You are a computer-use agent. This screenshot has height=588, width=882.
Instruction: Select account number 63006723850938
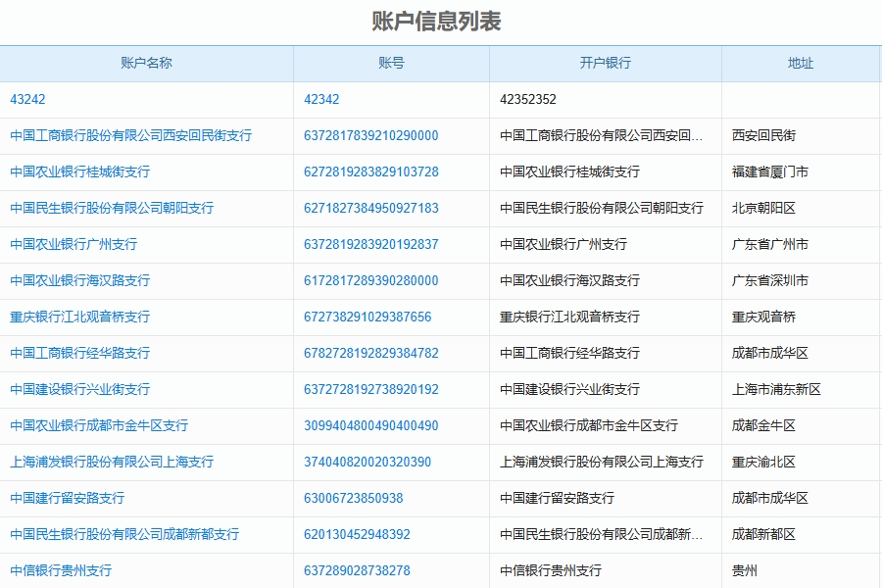tap(358, 498)
